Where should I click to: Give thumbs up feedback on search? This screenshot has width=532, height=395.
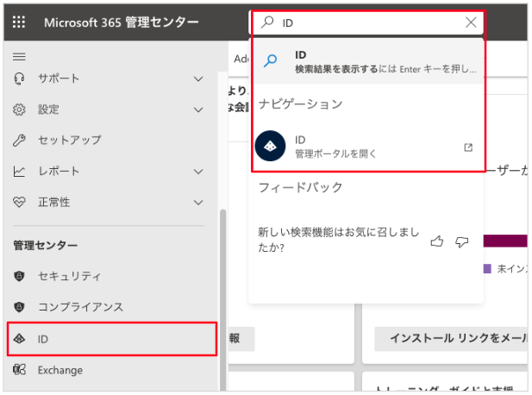[437, 241]
